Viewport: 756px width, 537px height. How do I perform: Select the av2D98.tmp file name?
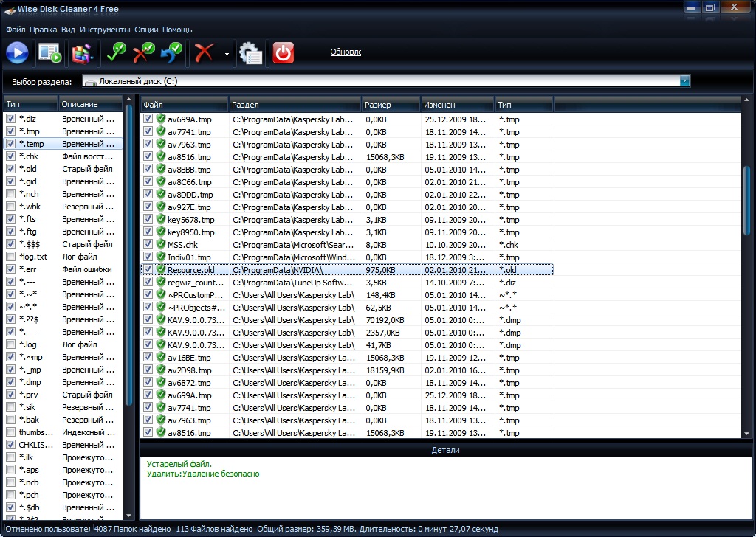(190, 370)
